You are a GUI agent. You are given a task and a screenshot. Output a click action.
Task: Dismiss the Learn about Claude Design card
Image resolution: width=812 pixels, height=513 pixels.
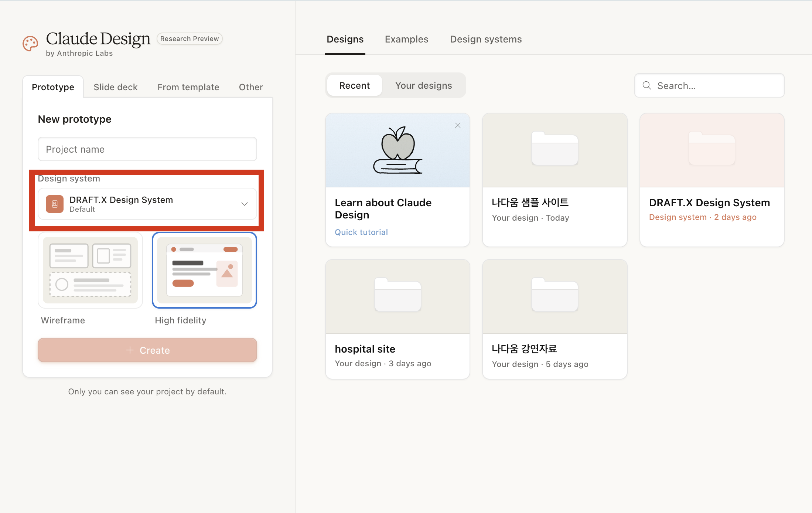pos(458,125)
